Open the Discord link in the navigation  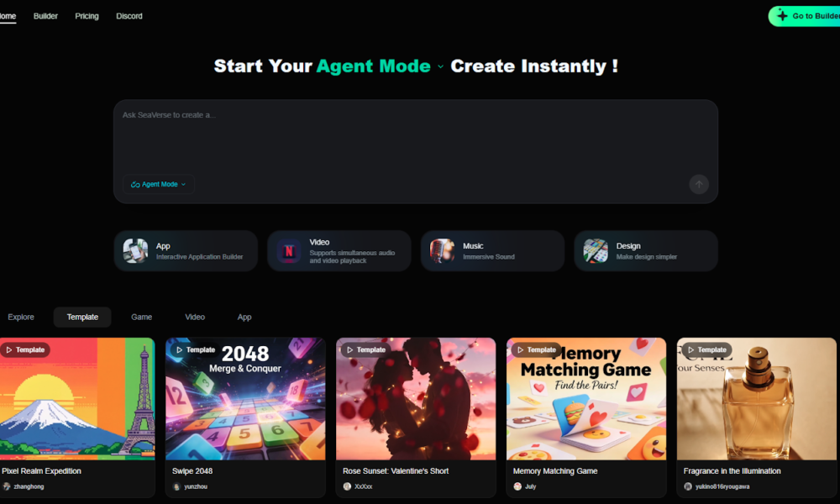[x=129, y=16]
